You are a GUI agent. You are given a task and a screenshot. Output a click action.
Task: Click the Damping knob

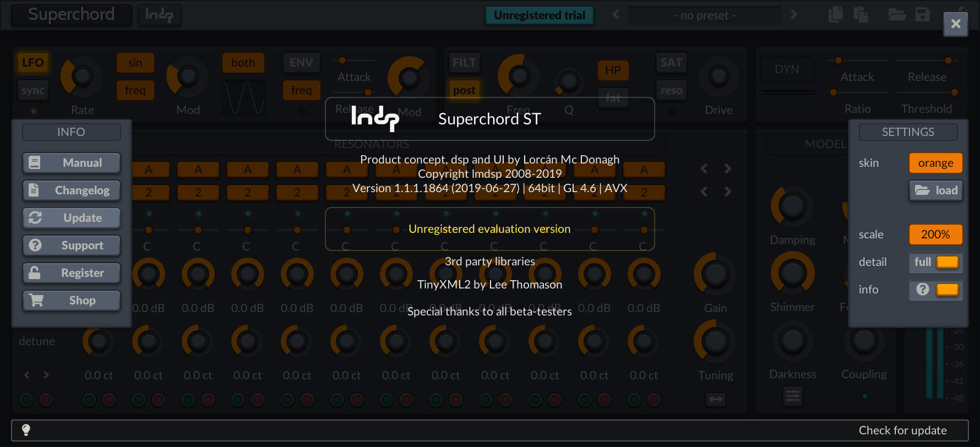792,206
